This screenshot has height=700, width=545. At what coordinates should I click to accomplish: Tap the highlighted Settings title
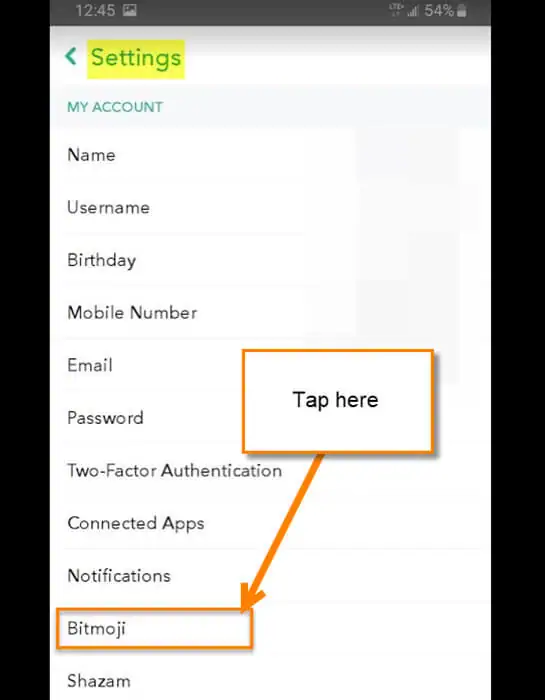point(136,58)
